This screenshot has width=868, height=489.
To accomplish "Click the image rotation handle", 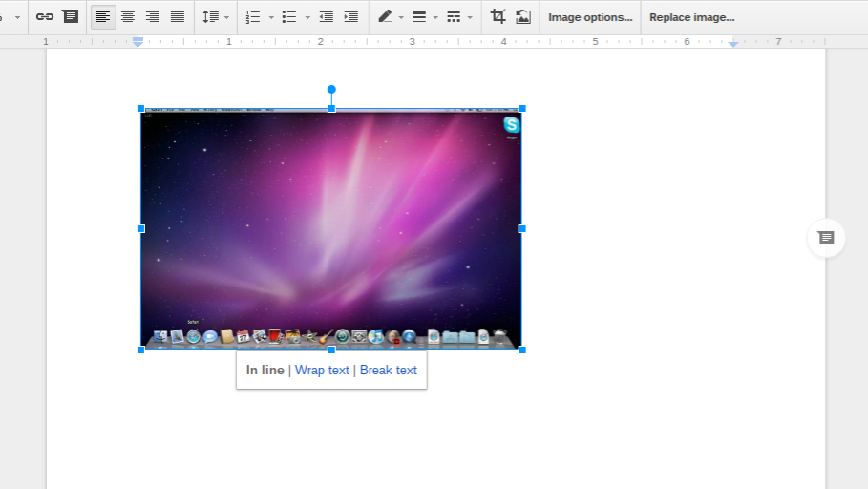I will [x=331, y=89].
